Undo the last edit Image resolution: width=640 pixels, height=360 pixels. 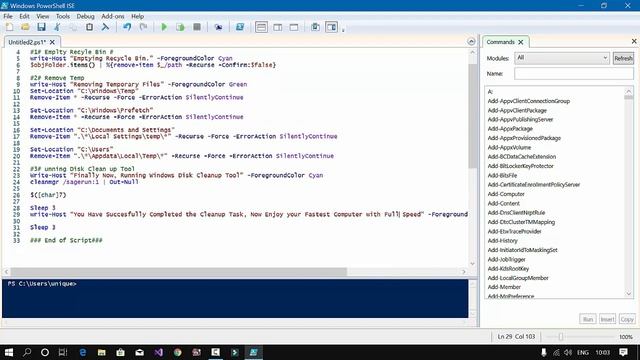pos(127,27)
